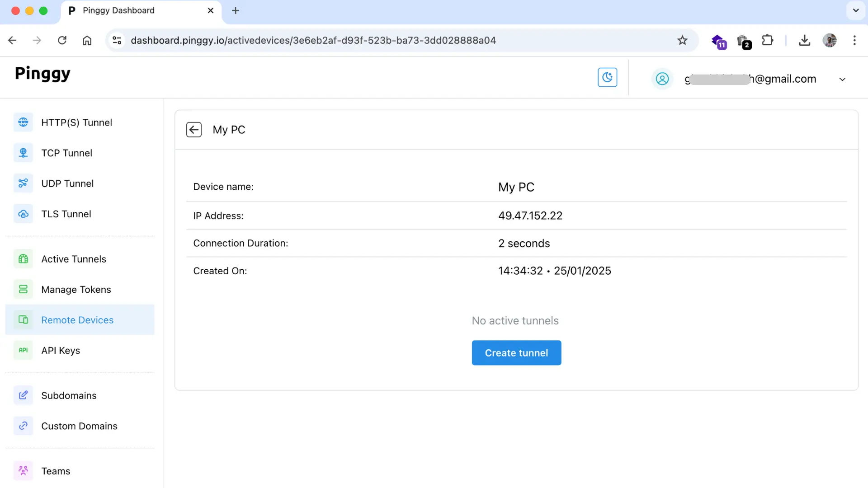Open the TLS Tunnel menu item
The height and width of the screenshot is (488, 868).
tap(80, 214)
